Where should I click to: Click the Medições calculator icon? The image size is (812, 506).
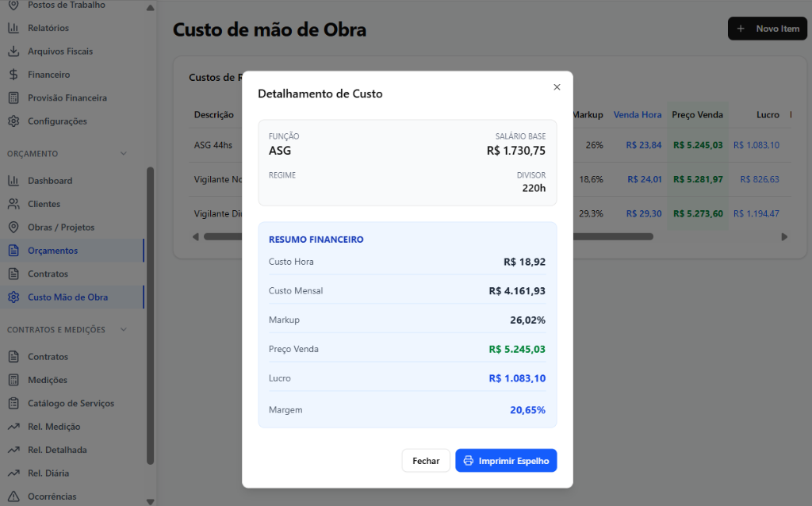[x=13, y=380]
